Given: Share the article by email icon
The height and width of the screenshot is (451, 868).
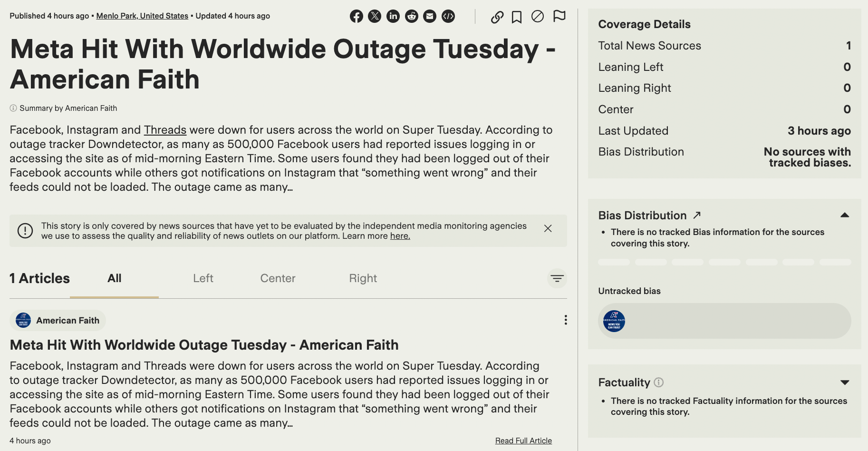Looking at the screenshot, I should coord(430,17).
